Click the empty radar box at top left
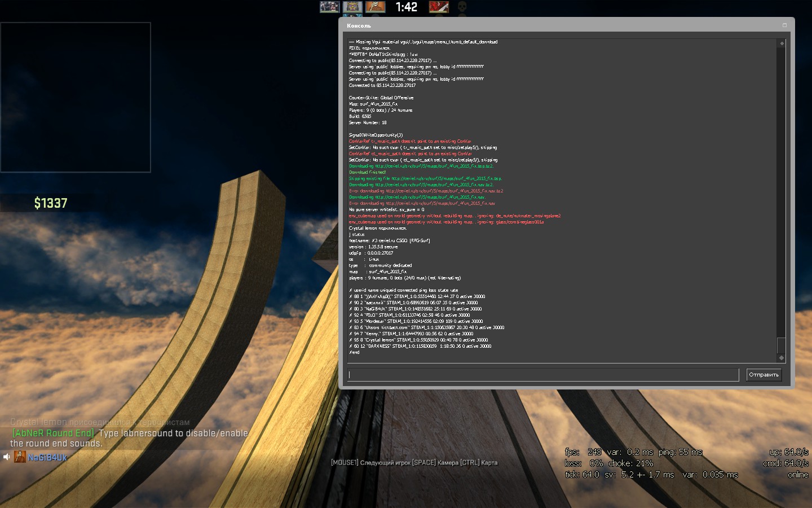Screen dimensions: 812x508 (x=76, y=97)
